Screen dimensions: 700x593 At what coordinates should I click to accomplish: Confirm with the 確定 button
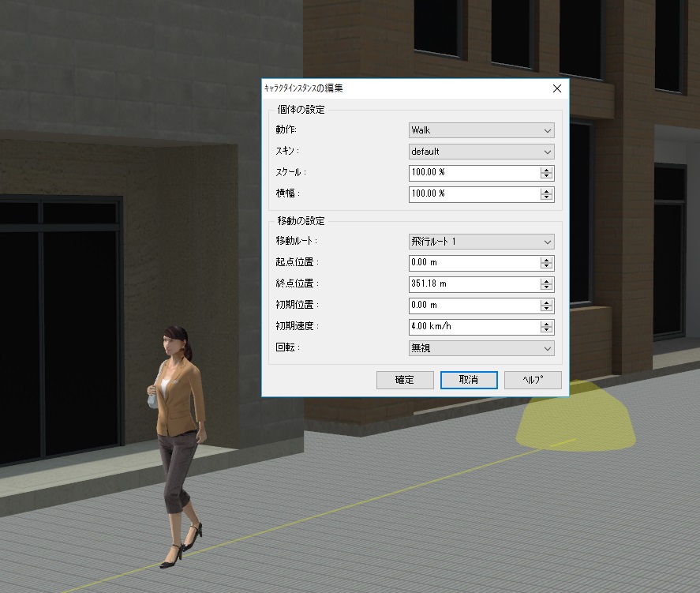[405, 380]
